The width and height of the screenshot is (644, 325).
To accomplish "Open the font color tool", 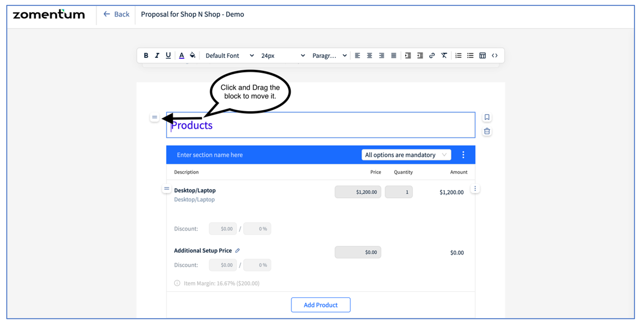I will tap(181, 55).
